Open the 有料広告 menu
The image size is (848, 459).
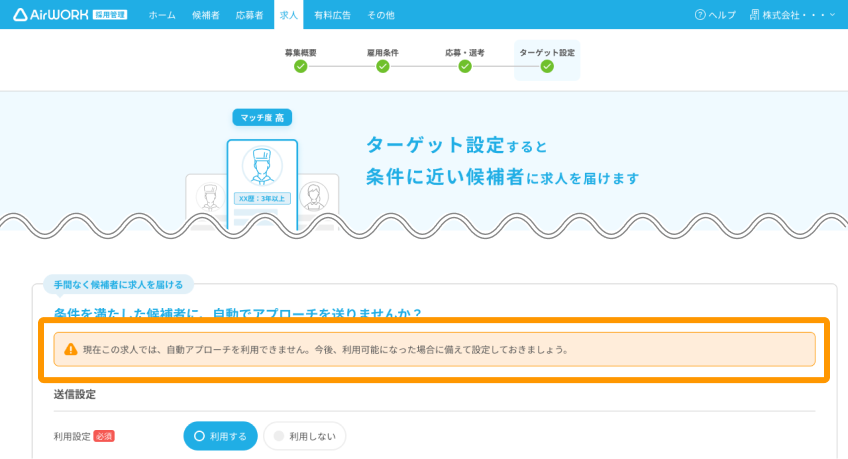click(332, 15)
